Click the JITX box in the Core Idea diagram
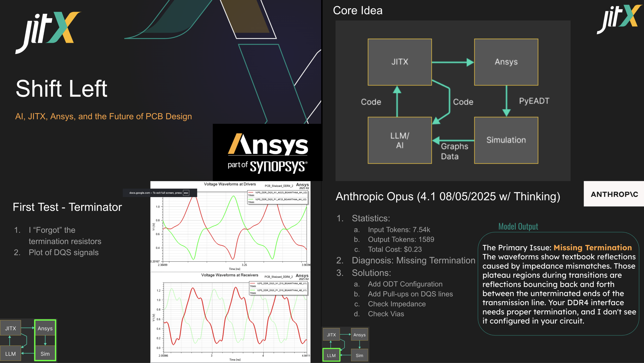The height and width of the screenshot is (363, 644). click(400, 62)
